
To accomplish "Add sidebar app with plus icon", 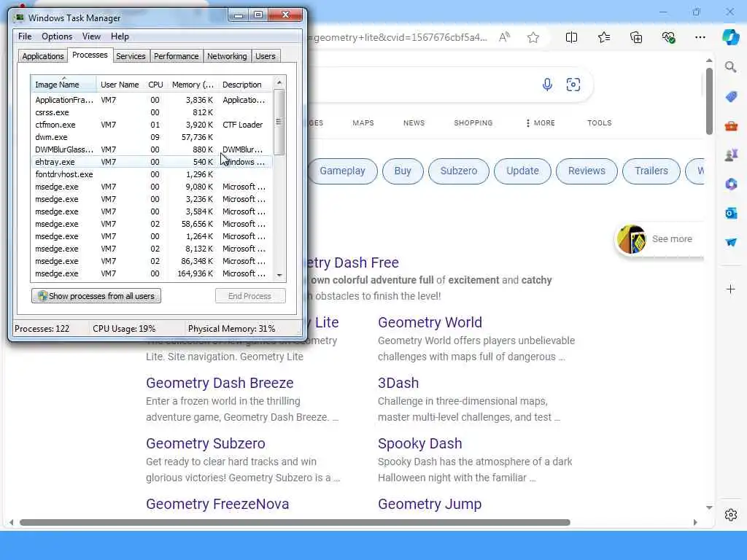I will [x=731, y=289].
